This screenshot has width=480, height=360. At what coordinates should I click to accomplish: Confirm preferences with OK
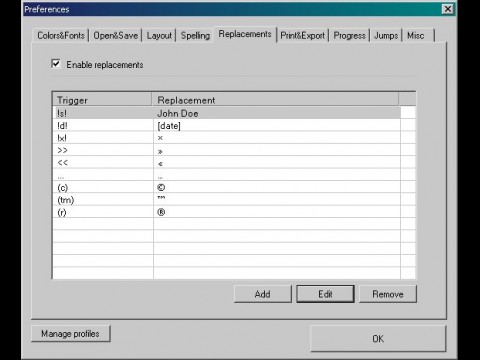coord(378,339)
